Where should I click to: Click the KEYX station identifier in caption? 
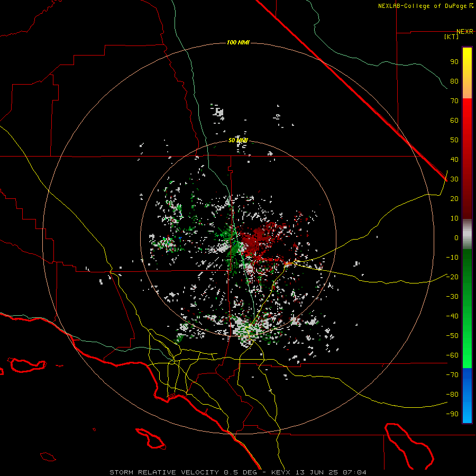[281, 472]
